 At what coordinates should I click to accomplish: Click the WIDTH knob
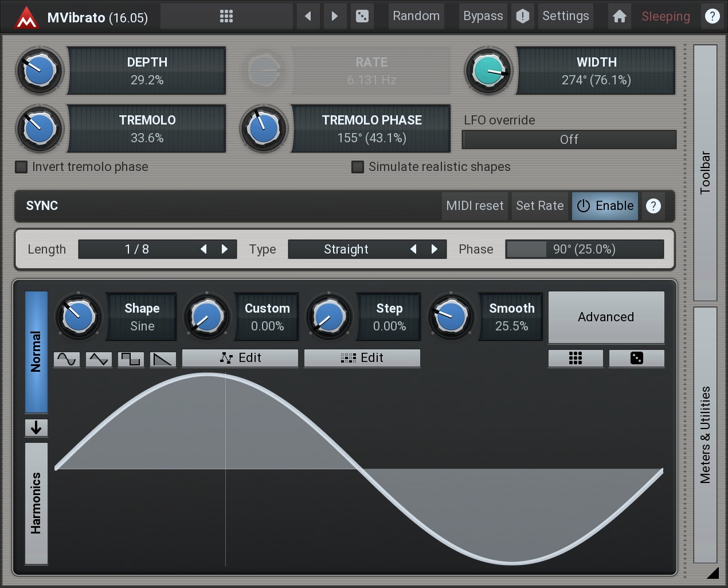pyautogui.click(x=488, y=71)
